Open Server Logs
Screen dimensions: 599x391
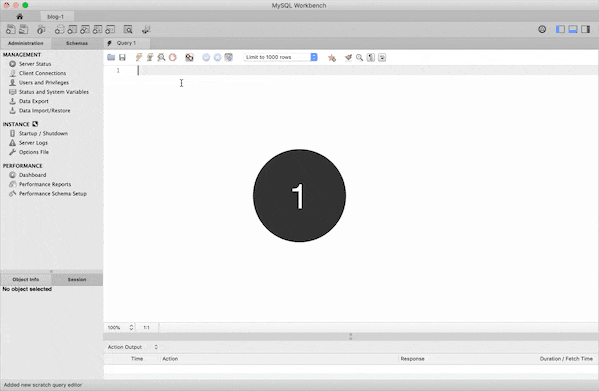tap(33, 142)
